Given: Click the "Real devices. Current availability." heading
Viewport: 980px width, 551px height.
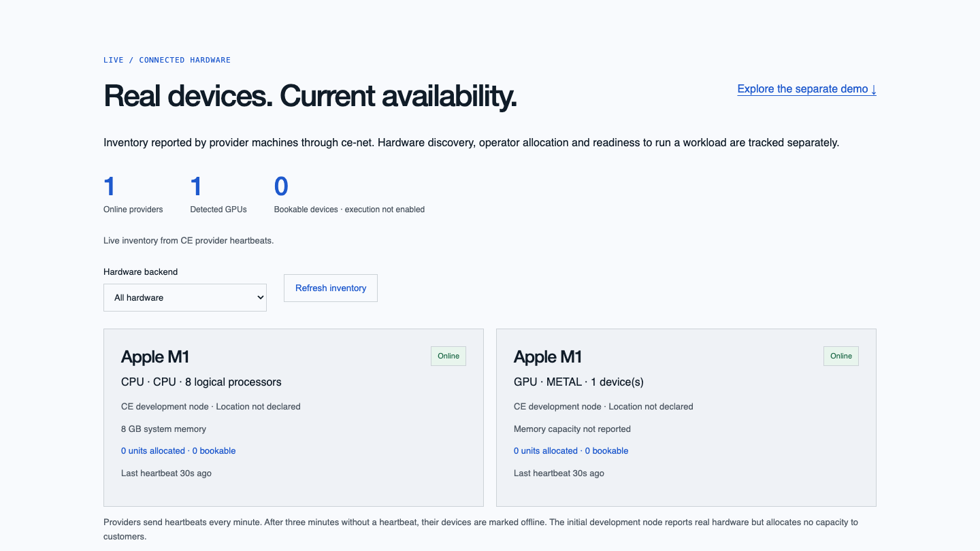Looking at the screenshot, I should (x=310, y=96).
